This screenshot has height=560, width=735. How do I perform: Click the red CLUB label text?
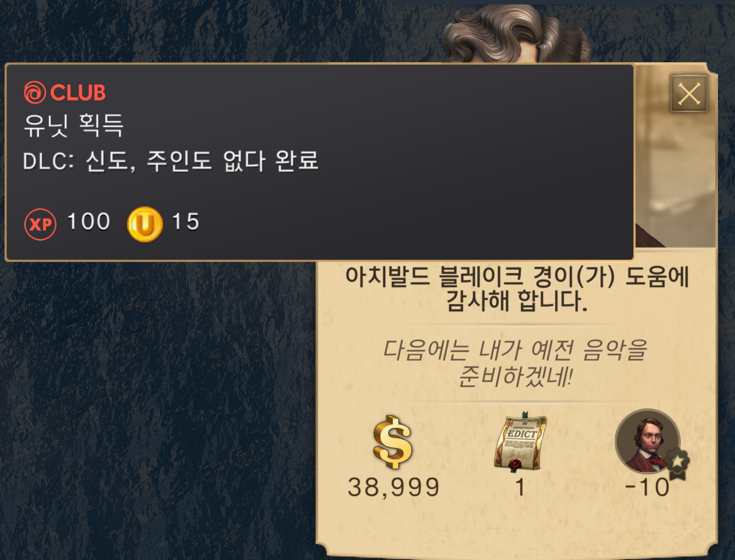(x=78, y=92)
